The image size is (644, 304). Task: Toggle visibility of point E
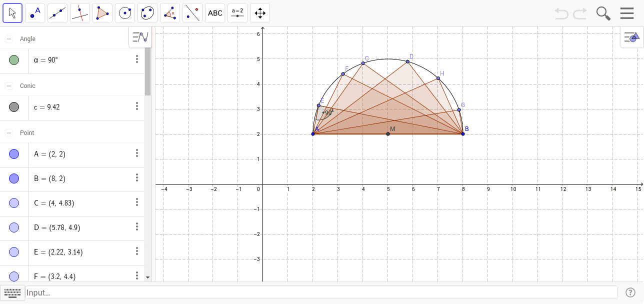(x=14, y=252)
